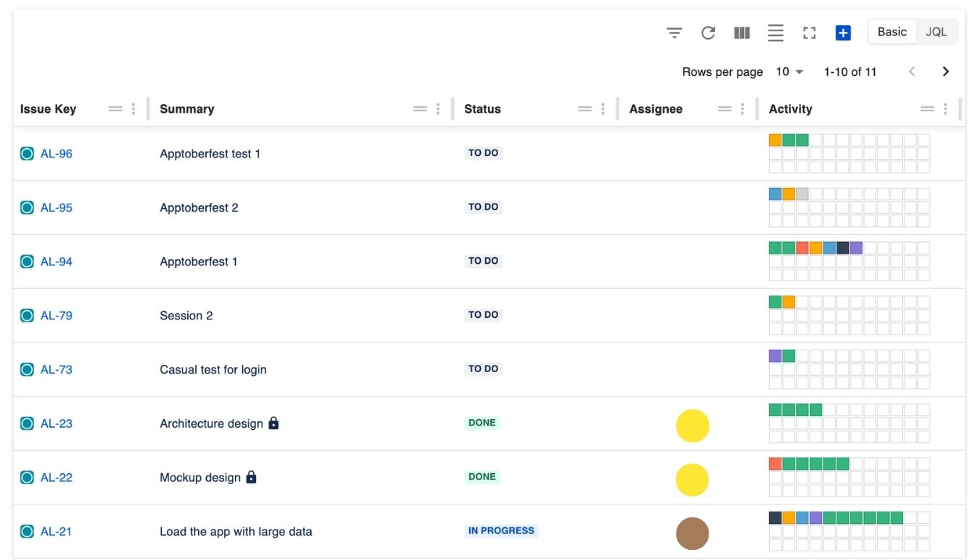Open issue link AL-22
This screenshot has width=976, height=560.
56,478
